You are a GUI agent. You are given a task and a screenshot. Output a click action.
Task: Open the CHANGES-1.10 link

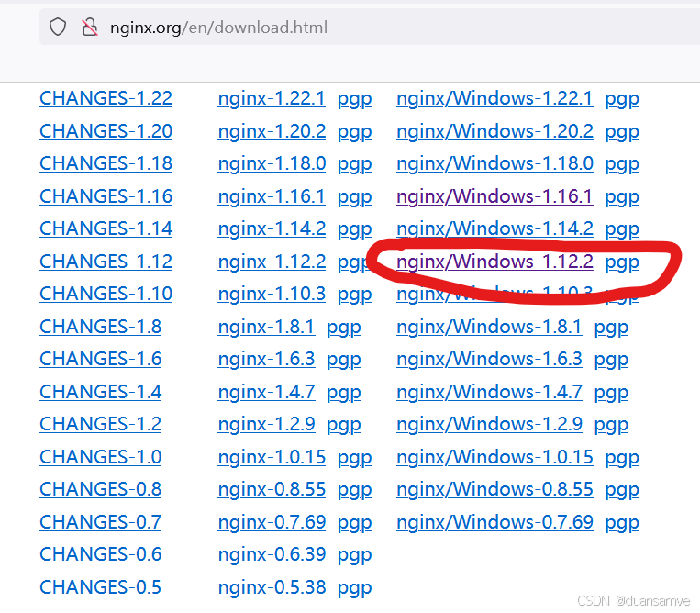coord(106,294)
